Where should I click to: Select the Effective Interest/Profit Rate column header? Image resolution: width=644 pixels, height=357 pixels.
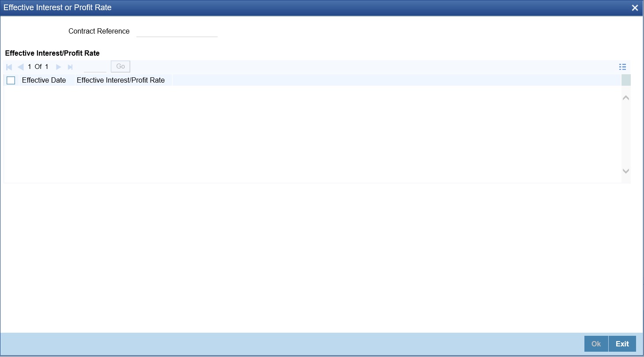[x=121, y=80]
